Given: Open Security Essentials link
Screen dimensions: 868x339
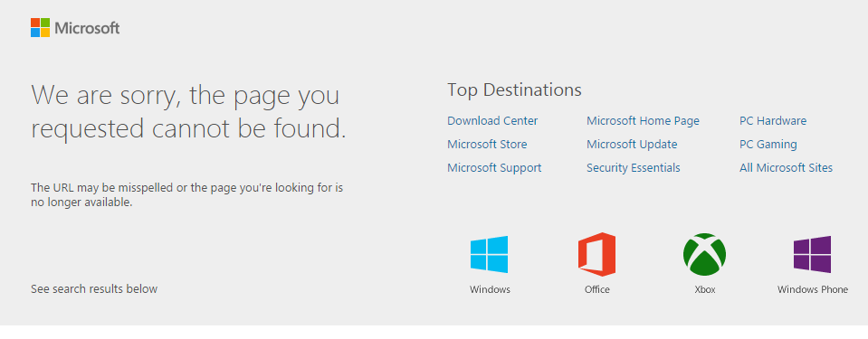Looking at the screenshot, I should [634, 167].
